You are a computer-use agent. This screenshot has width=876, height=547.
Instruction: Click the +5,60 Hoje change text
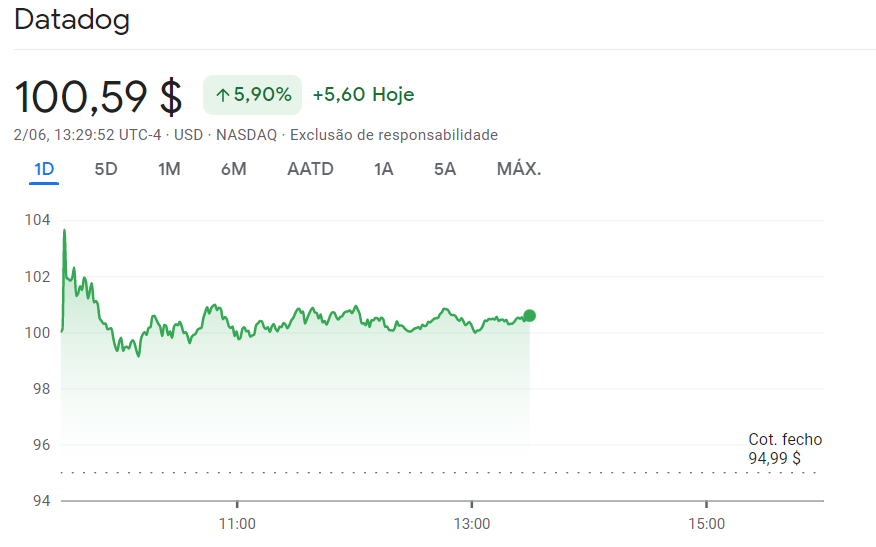click(363, 94)
